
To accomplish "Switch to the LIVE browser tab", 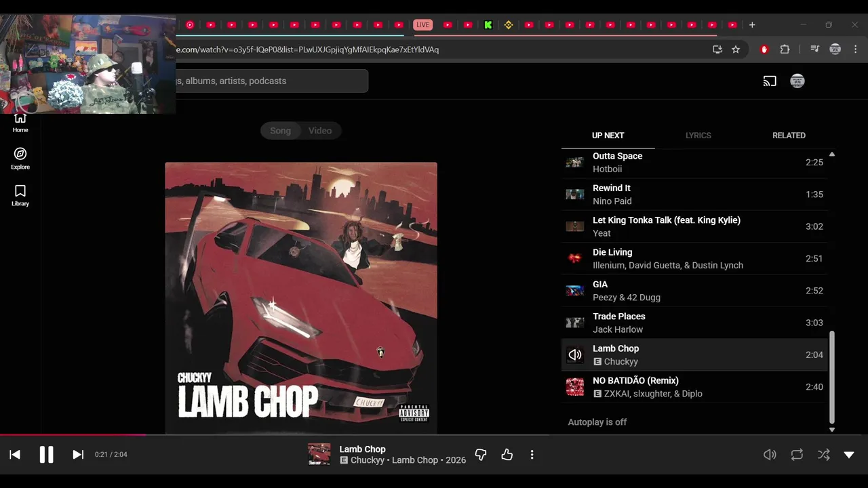I will [x=423, y=25].
